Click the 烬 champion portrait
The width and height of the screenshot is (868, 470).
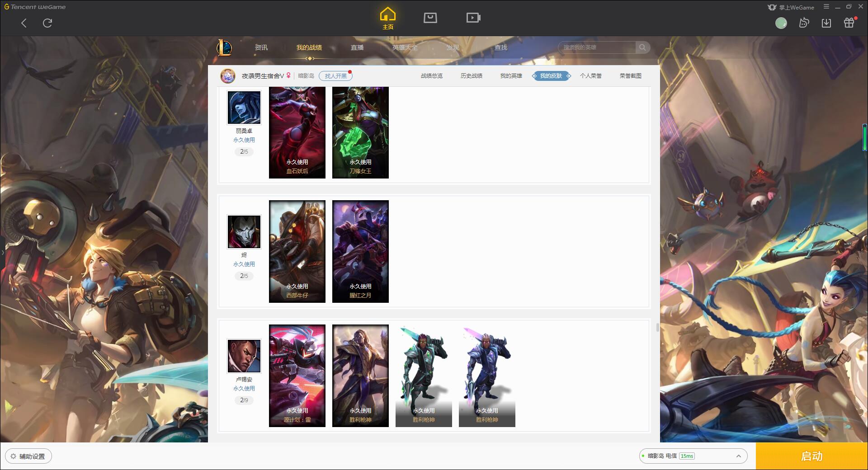(x=244, y=232)
